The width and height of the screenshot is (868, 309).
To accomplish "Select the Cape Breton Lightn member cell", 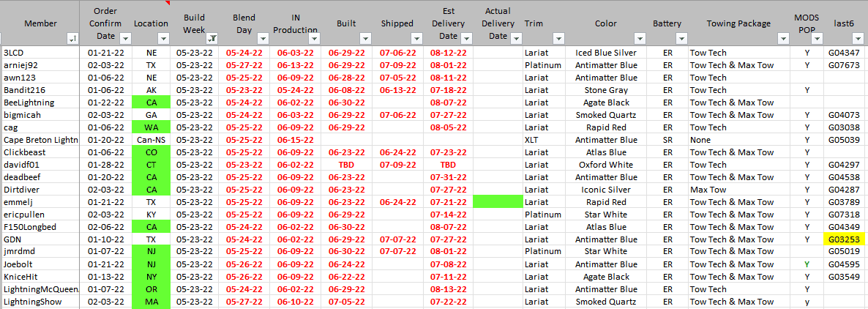I will (x=40, y=140).
